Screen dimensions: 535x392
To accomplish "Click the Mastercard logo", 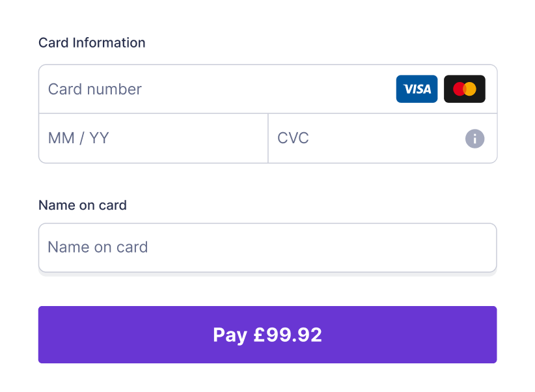I will [464, 89].
